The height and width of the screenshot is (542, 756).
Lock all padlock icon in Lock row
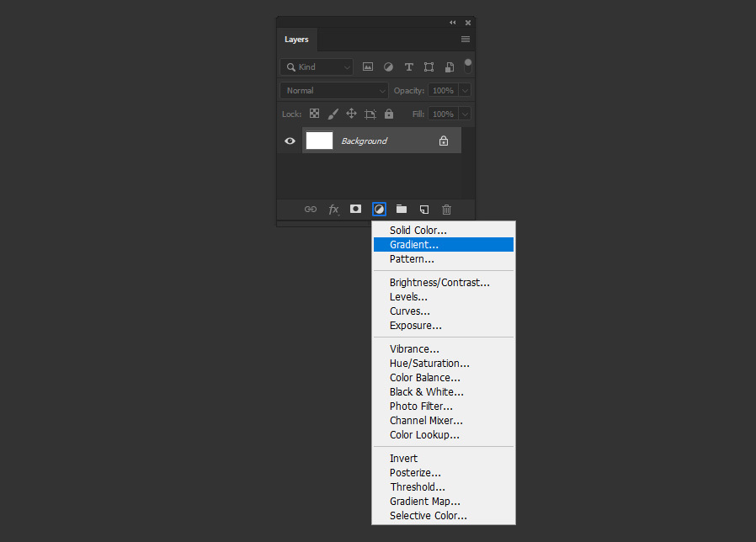point(389,114)
